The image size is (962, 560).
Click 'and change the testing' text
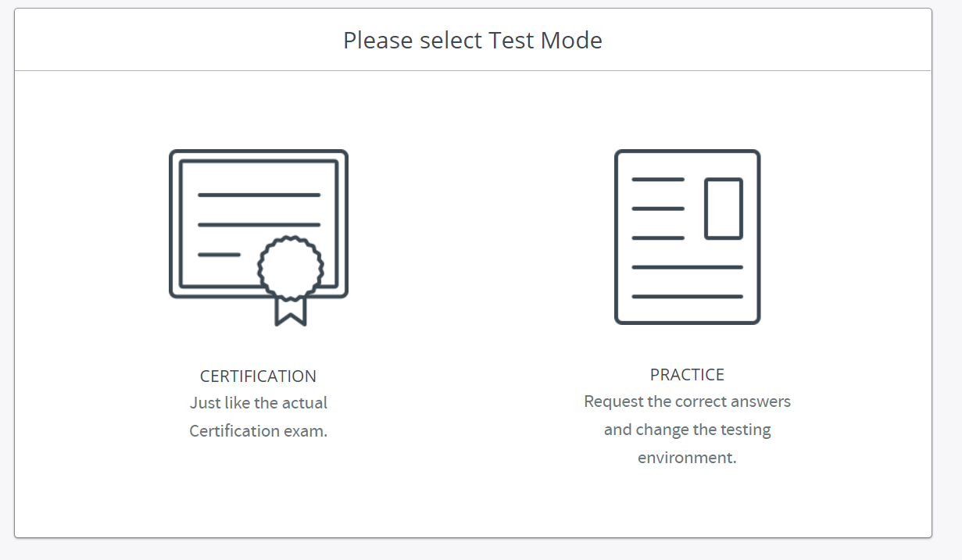687,430
